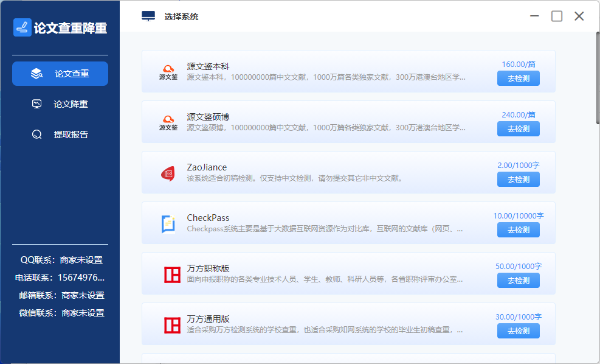The image size is (600, 364).
Task: Click the CheckPass description text
Action: [x=325, y=229]
